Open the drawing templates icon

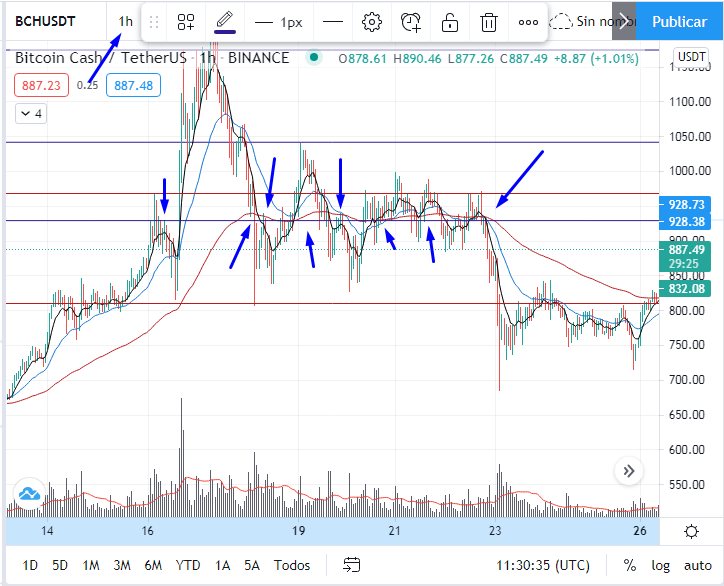click(186, 22)
